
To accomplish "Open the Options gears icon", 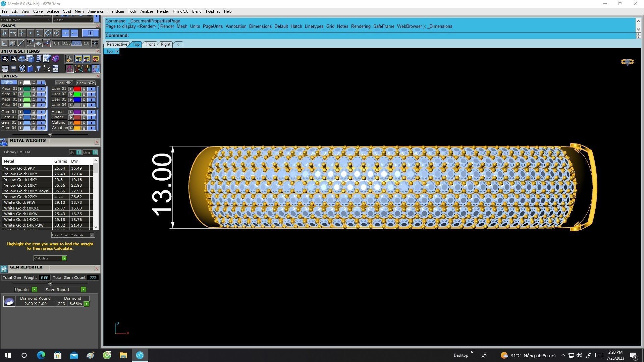I will [5, 59].
